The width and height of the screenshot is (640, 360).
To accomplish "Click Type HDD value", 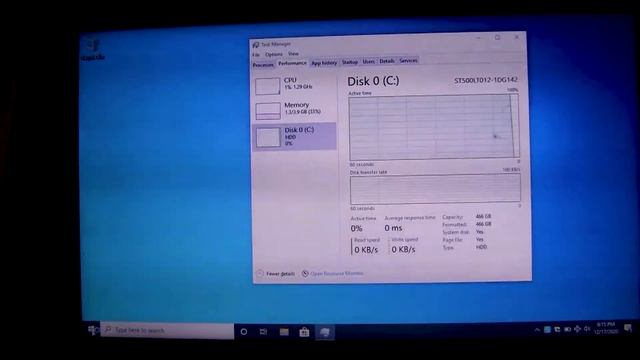I will (x=481, y=247).
